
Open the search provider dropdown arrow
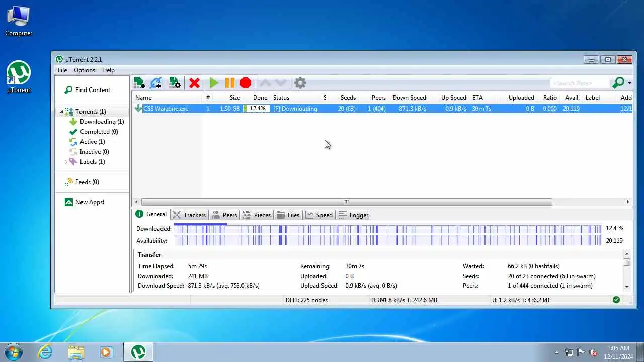629,83
